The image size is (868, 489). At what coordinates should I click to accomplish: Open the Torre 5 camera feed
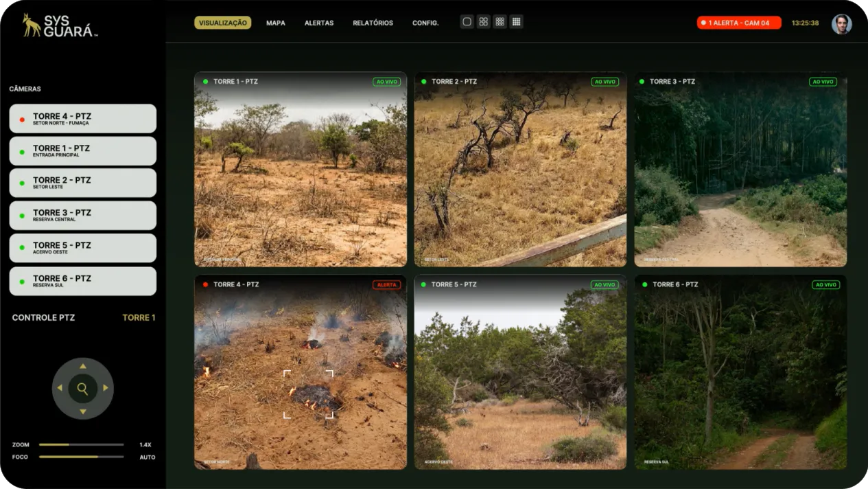(520, 372)
